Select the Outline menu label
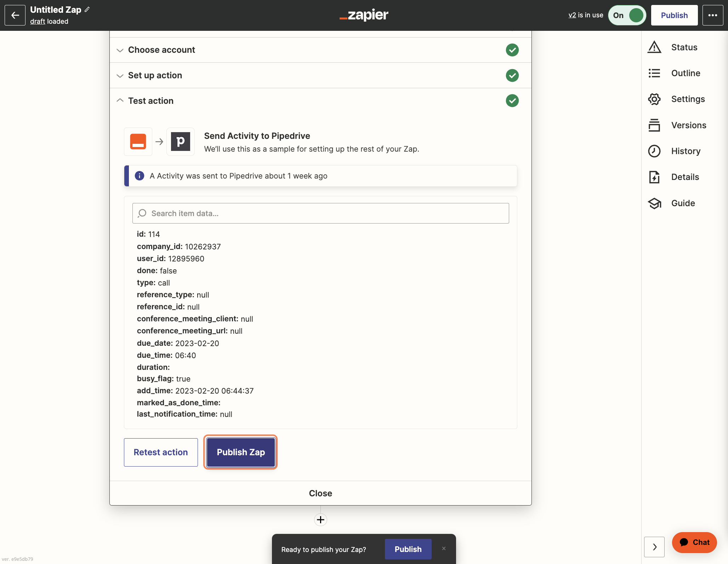728x564 pixels. (x=686, y=73)
